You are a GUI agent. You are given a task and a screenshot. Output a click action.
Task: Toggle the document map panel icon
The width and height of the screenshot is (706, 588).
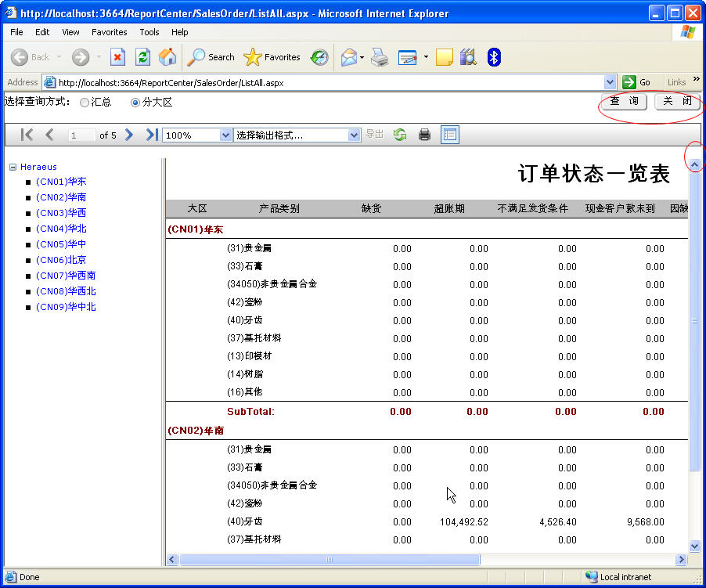pyautogui.click(x=450, y=135)
